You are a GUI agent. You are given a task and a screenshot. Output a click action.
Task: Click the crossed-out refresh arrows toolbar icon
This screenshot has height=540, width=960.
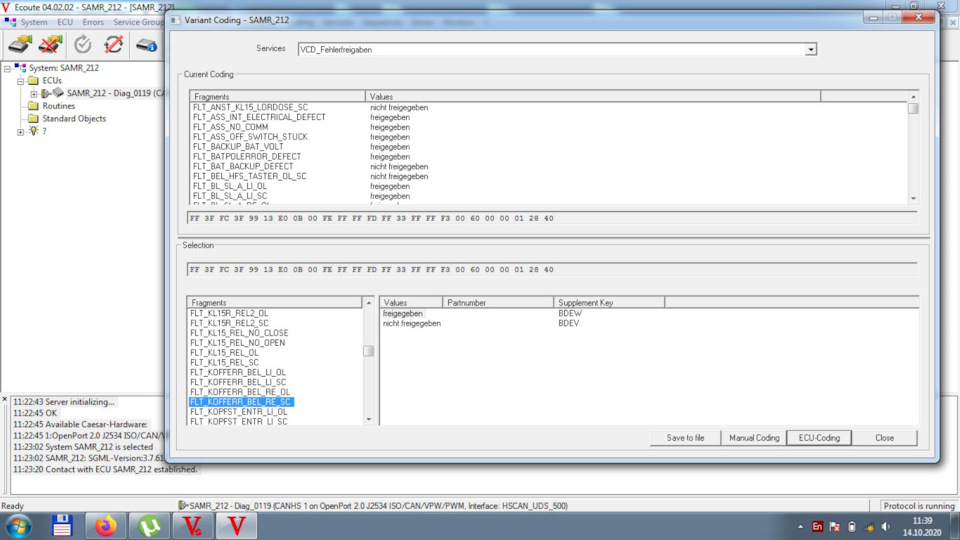pos(113,45)
